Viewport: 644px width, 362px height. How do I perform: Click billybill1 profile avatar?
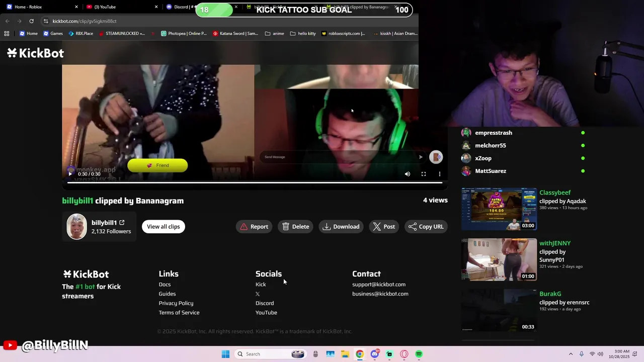click(x=77, y=227)
